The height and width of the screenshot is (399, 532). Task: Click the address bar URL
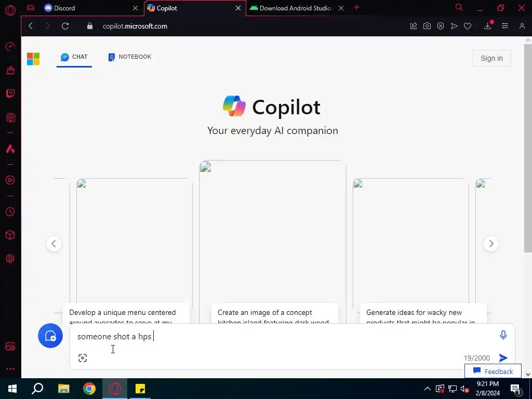point(135,26)
